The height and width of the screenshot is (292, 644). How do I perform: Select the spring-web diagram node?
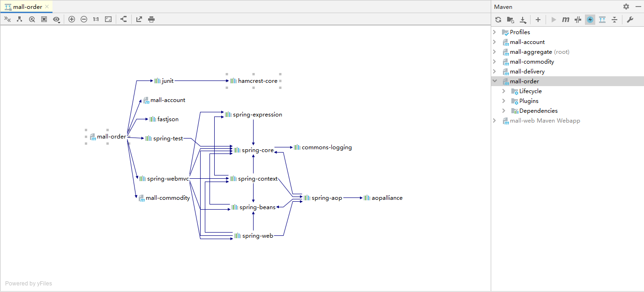[x=254, y=236]
